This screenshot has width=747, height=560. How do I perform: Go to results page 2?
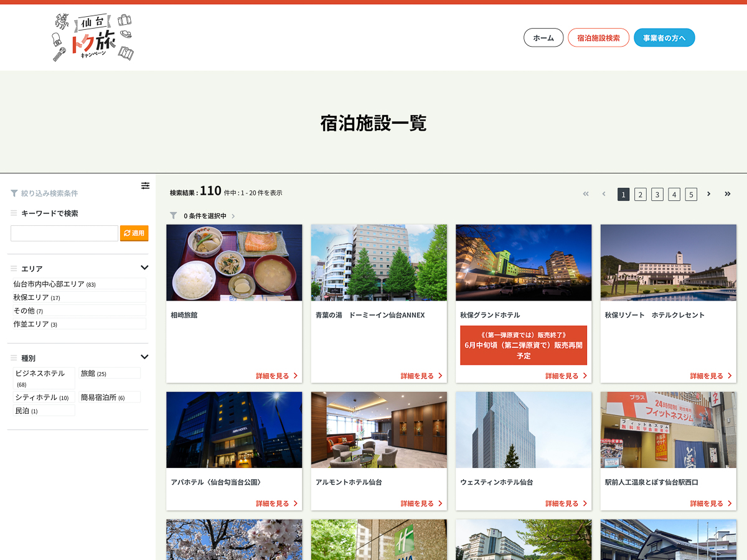pos(641,194)
